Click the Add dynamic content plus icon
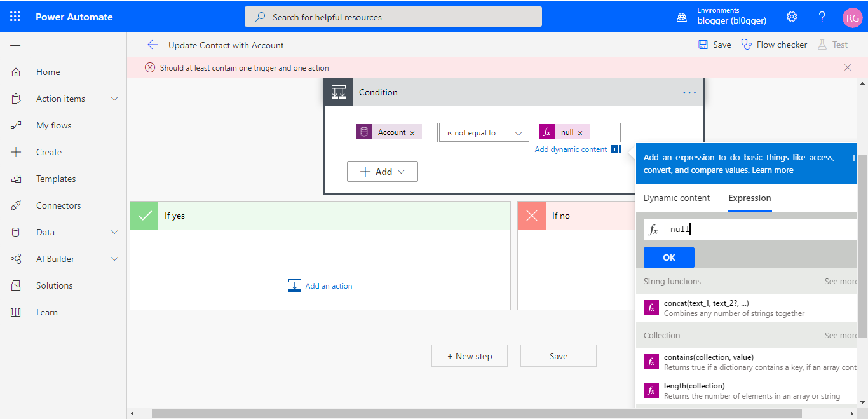Image resolution: width=868 pixels, height=419 pixels. click(614, 149)
